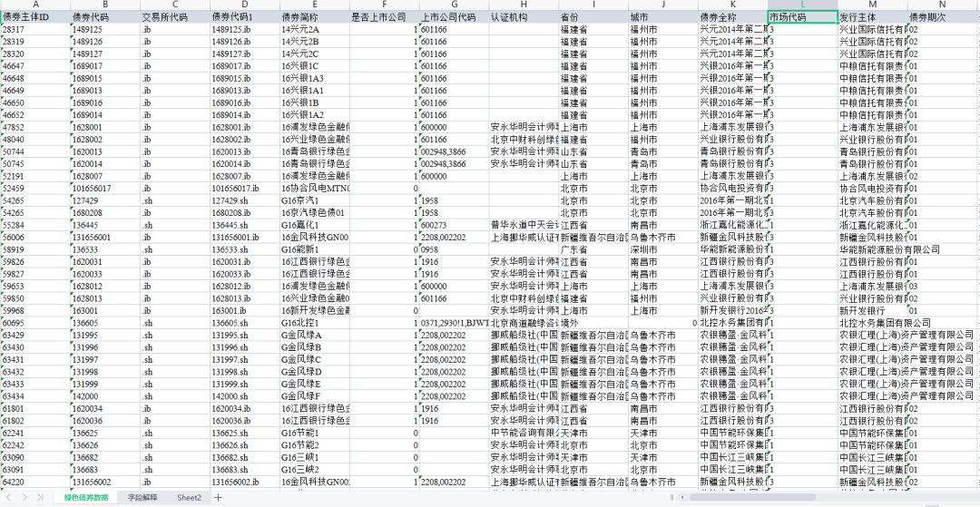
Task: Select column K header
Action: tap(733, 5)
